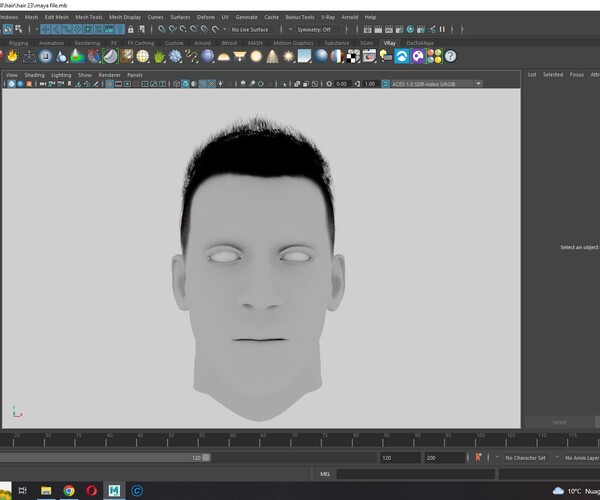The width and height of the screenshot is (600, 500).
Task: Click frame 70 on the time slider
Action: [x=291, y=440]
